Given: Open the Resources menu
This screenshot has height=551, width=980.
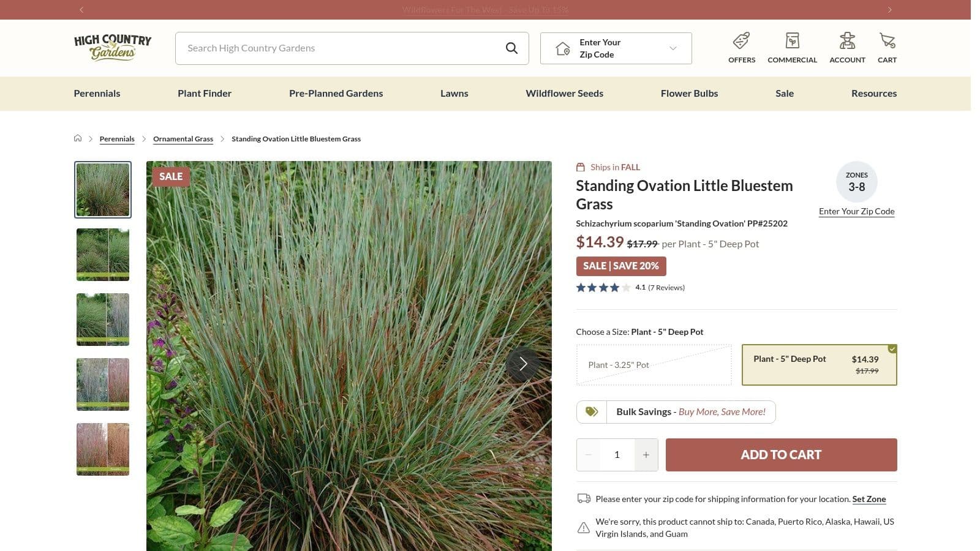Looking at the screenshot, I should pyautogui.click(x=873, y=94).
